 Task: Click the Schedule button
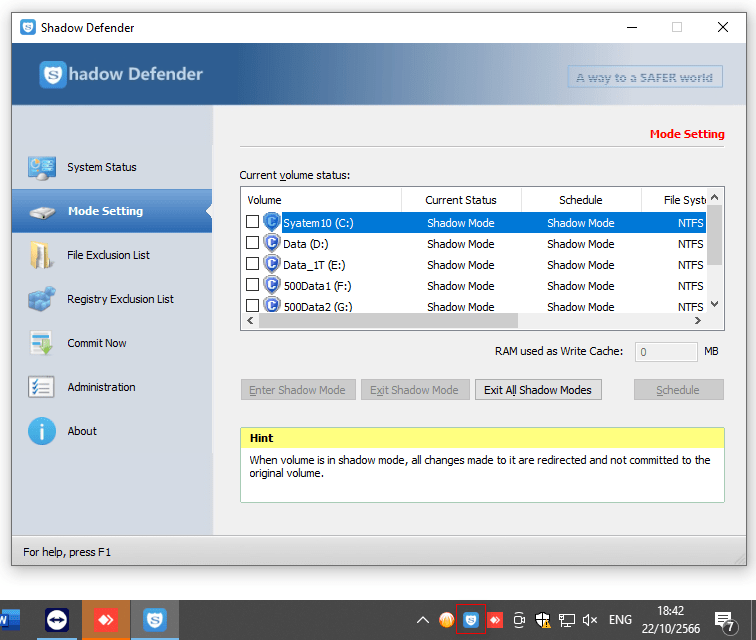click(x=678, y=390)
